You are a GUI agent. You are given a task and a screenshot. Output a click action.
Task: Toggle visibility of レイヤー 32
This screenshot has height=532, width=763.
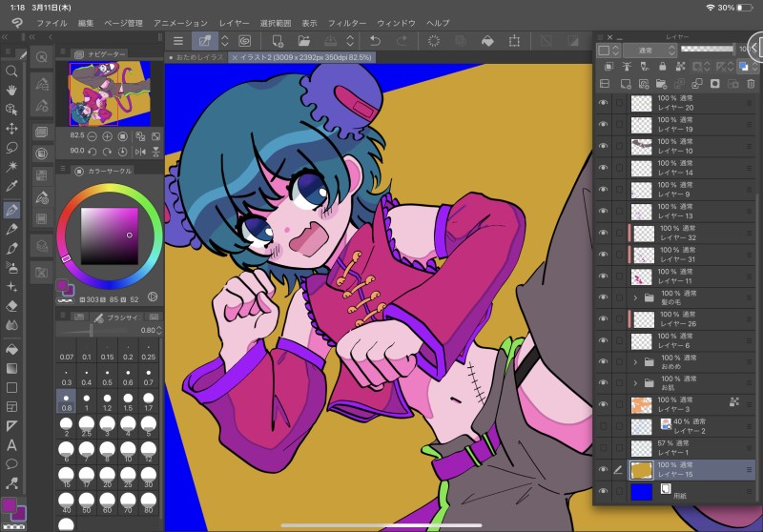click(x=604, y=233)
